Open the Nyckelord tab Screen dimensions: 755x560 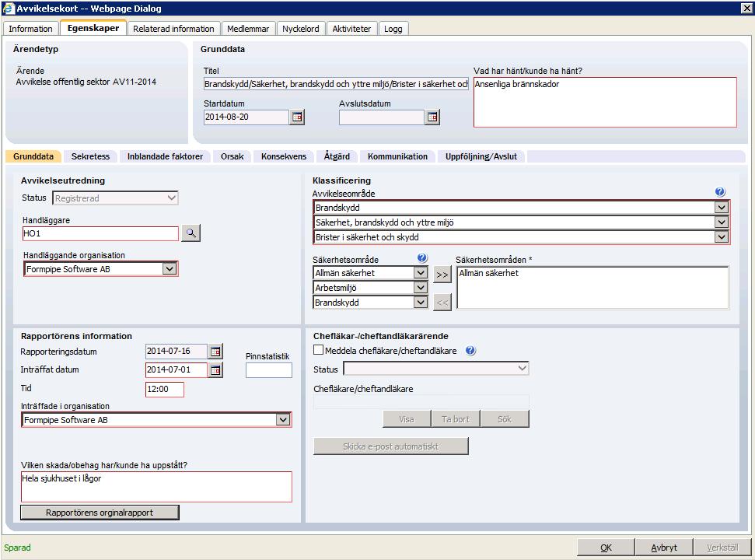tap(300, 29)
